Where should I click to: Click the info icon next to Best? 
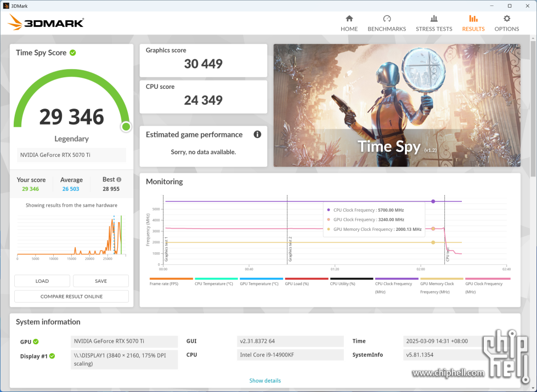point(119,179)
